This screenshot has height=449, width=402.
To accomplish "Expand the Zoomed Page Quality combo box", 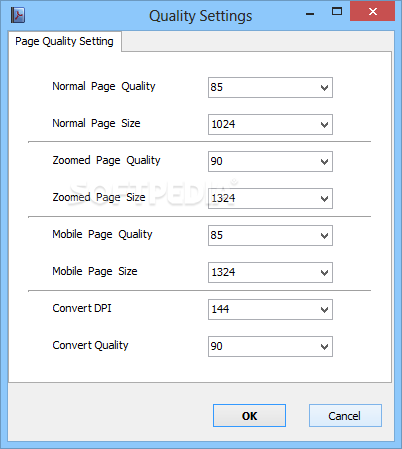I will 270,162.
